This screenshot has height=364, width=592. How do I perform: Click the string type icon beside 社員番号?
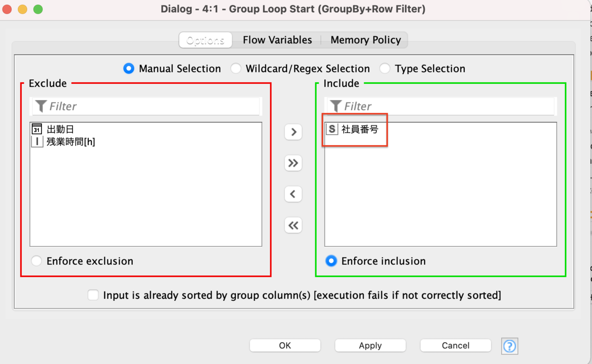(332, 129)
